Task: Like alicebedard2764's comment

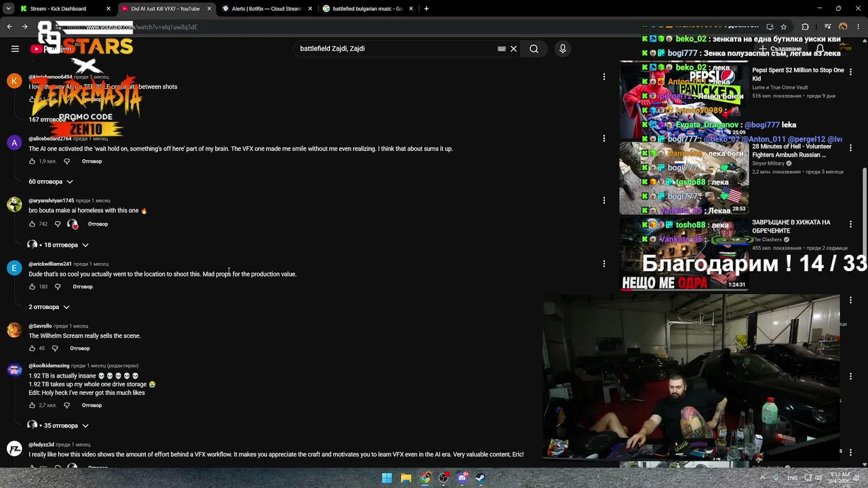Action: pos(32,161)
